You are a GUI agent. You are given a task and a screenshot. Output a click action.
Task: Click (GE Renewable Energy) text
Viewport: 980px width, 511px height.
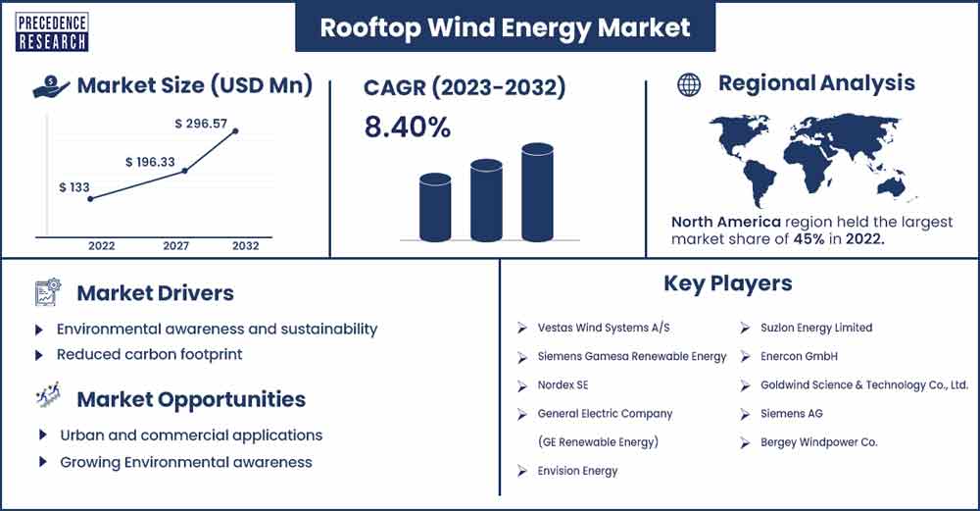coord(598,442)
